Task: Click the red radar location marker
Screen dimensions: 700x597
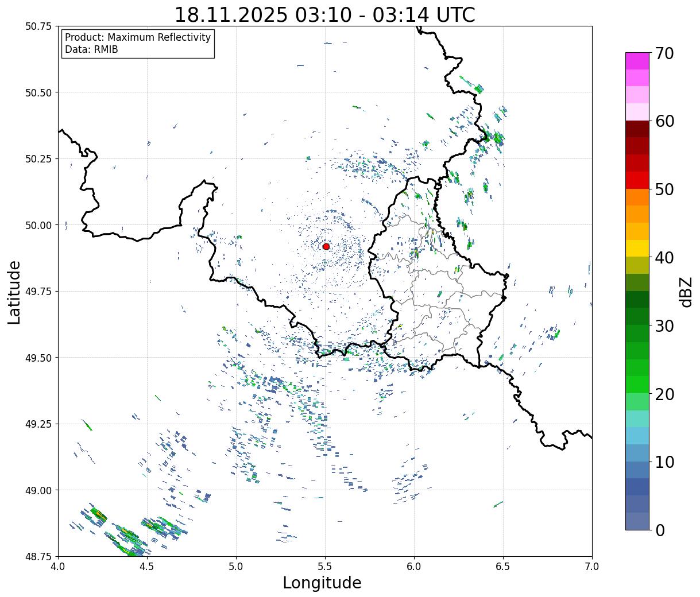Action: point(326,246)
